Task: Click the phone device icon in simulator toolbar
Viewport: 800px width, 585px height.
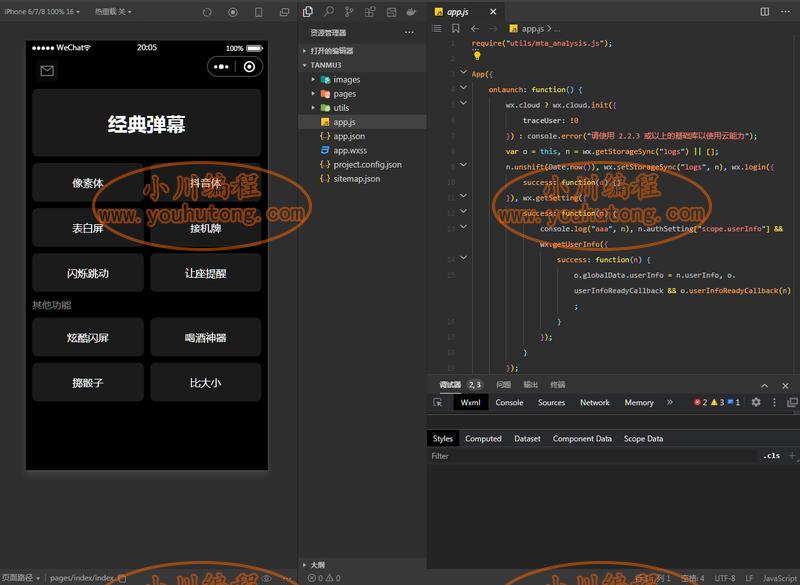Action: tap(259, 12)
